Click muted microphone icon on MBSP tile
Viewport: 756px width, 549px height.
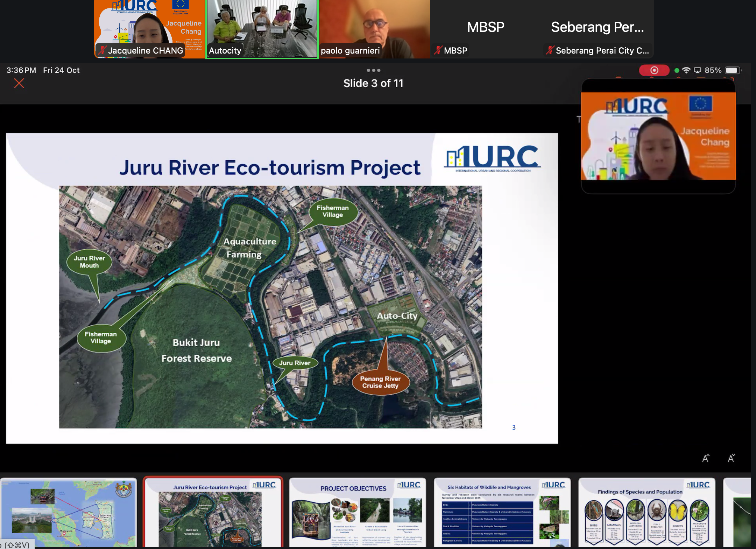(x=438, y=50)
